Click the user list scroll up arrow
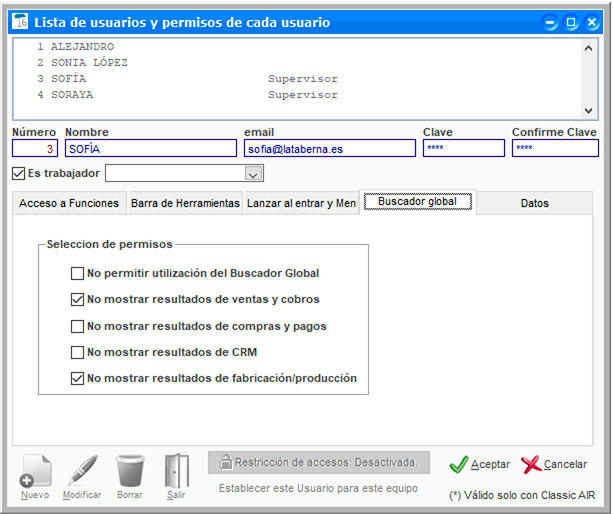Viewport: 613px width, 514px height. [588, 48]
